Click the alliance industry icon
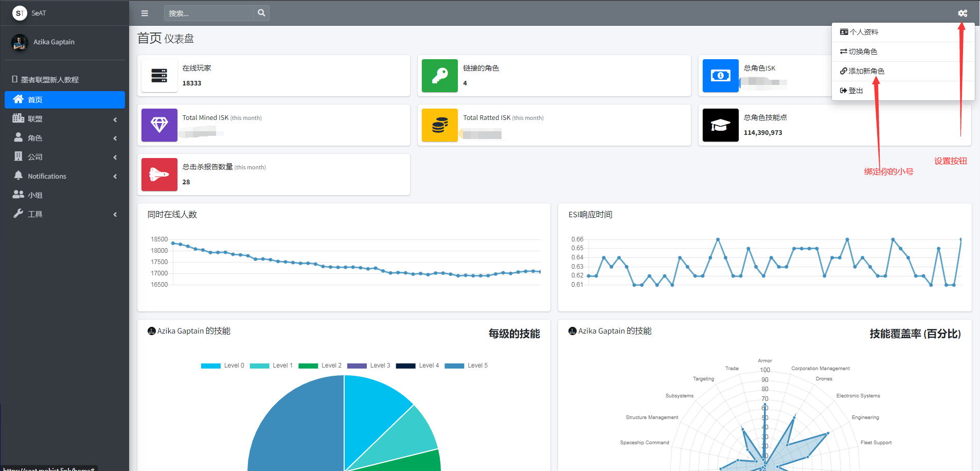Screen dimensions: 980x471 point(19,118)
